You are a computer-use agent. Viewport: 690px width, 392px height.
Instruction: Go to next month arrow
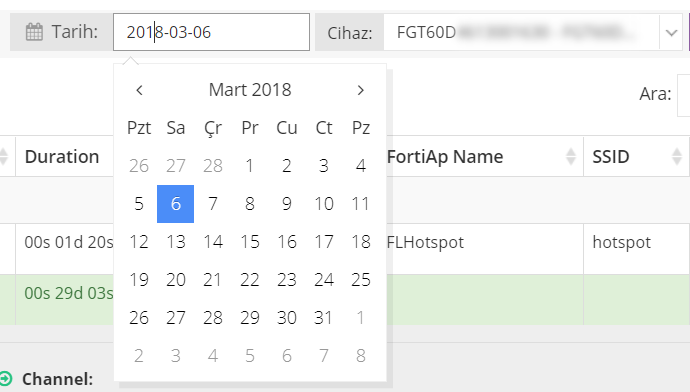tap(361, 90)
